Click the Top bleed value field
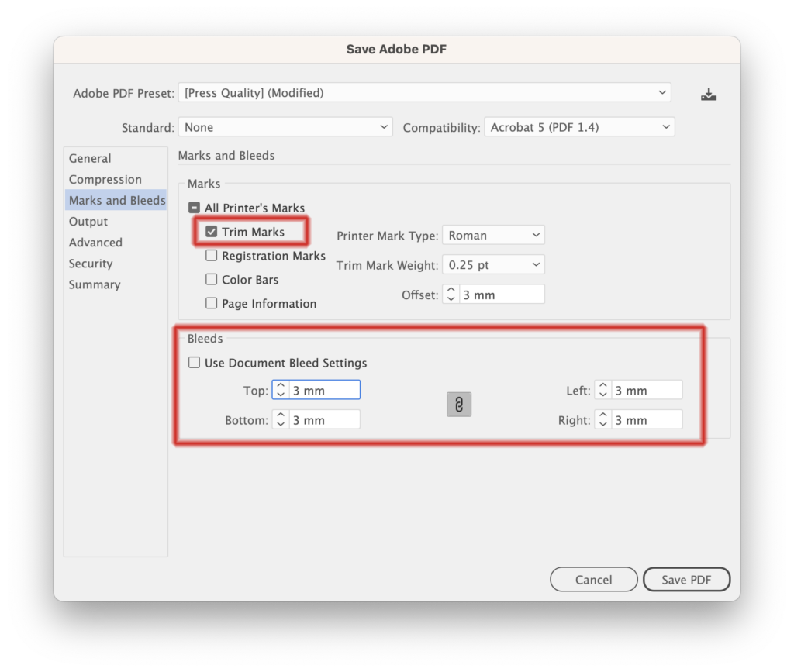 tap(325, 390)
